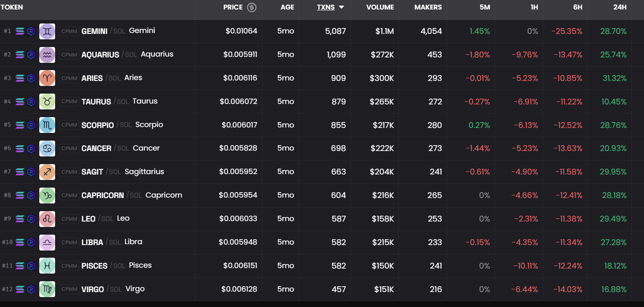Click the Libra scales icon
The height and width of the screenshot is (307, 644).
[x=47, y=242]
